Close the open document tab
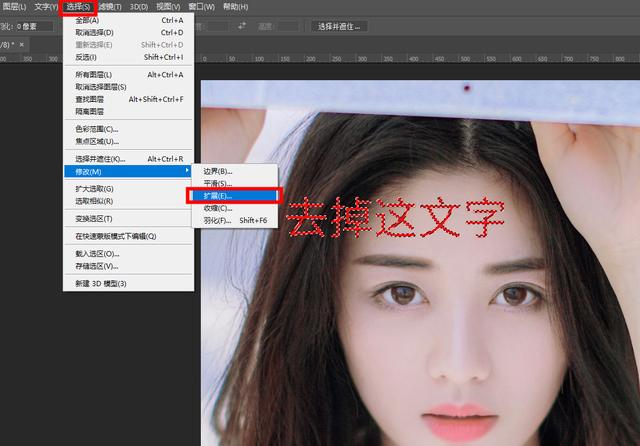640x446 pixels. coord(22,44)
